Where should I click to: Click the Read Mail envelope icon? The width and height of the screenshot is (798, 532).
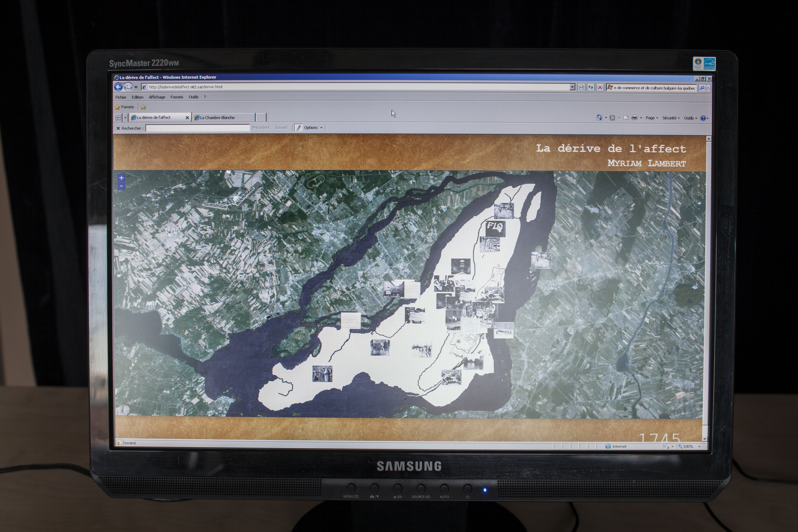(x=626, y=118)
